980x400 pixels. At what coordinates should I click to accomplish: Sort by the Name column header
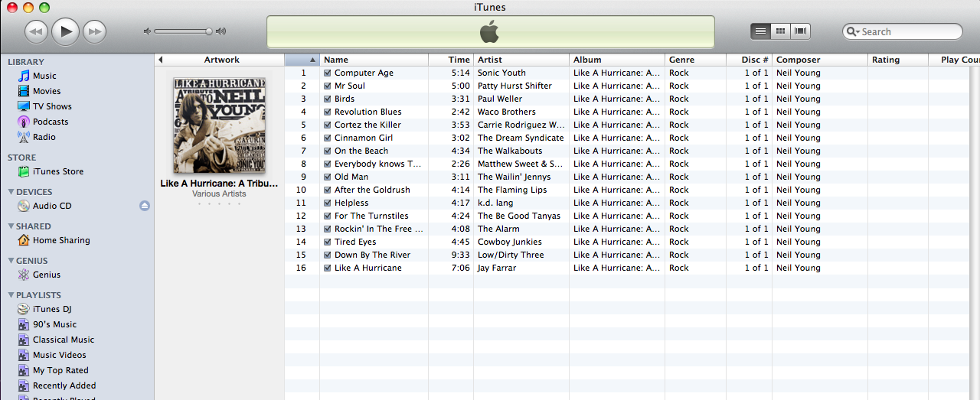(x=374, y=60)
